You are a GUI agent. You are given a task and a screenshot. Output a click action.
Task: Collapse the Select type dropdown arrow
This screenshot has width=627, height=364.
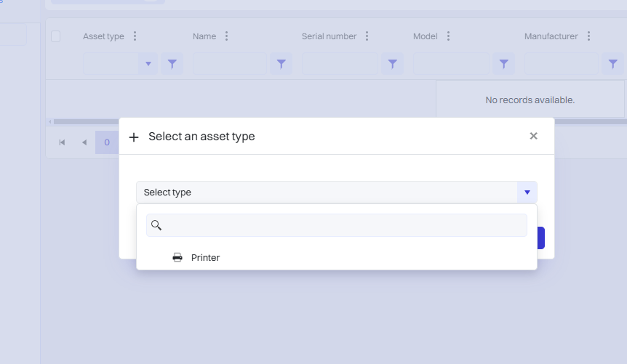(x=527, y=193)
